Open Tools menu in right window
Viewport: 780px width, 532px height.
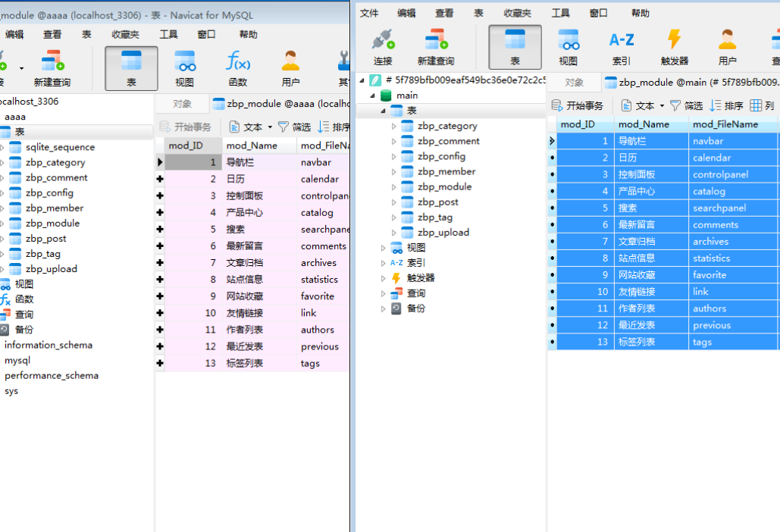click(x=561, y=13)
